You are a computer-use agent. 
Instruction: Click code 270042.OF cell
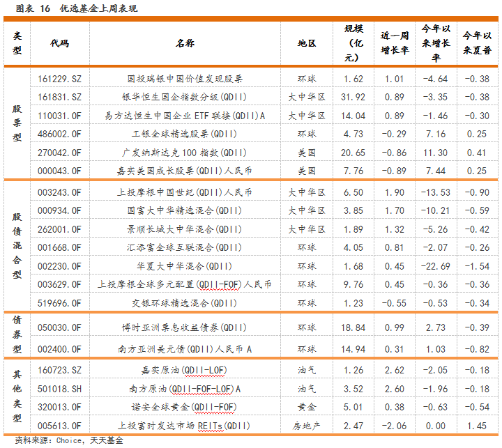(x=59, y=153)
